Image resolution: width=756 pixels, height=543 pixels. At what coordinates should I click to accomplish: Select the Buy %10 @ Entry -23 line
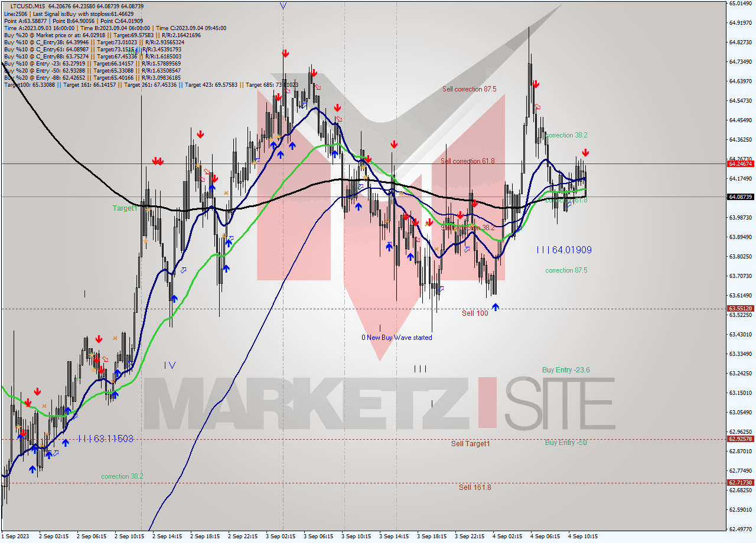(x=92, y=63)
